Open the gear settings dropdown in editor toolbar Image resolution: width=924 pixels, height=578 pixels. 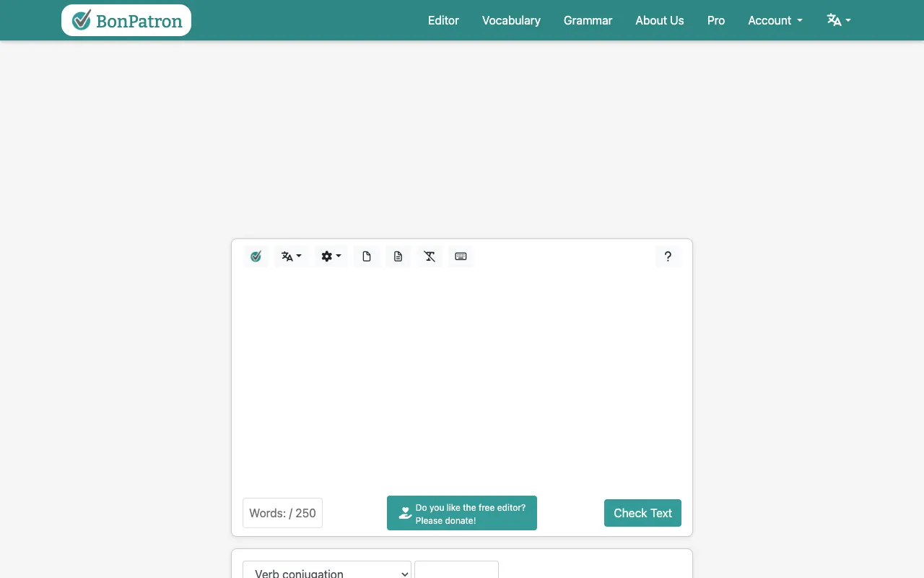pyautogui.click(x=331, y=256)
